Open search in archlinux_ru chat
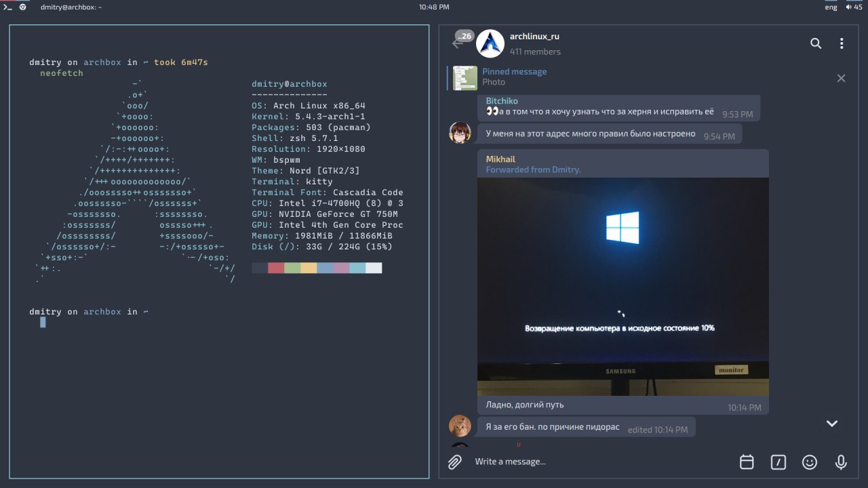Viewport: 868px width, 488px height. click(x=816, y=43)
